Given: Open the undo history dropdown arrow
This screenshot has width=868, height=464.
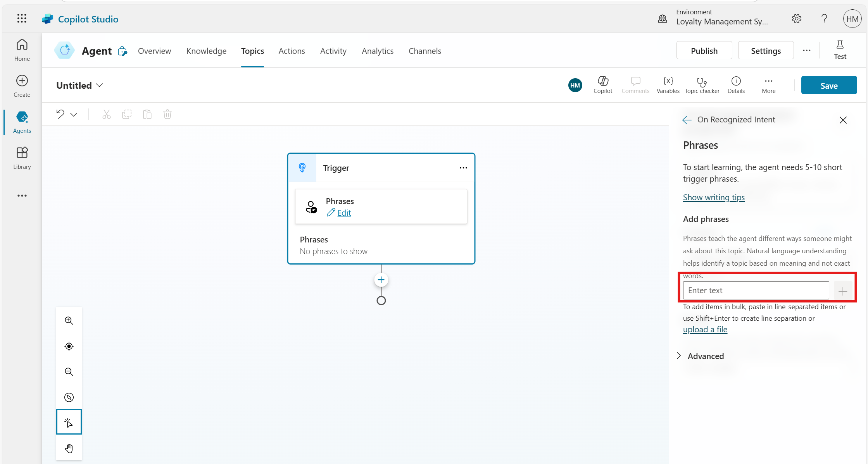Looking at the screenshot, I should click(x=74, y=115).
